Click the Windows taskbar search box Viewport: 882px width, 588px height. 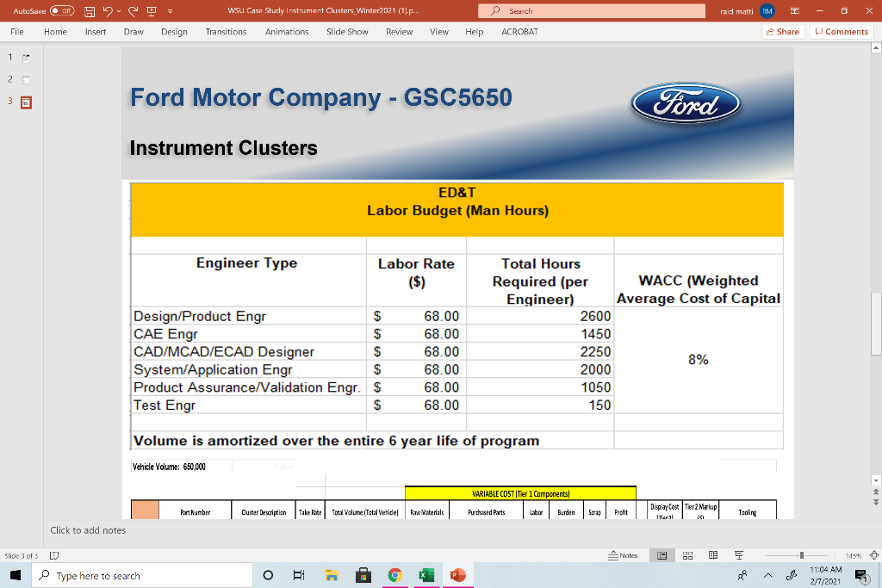[142, 575]
